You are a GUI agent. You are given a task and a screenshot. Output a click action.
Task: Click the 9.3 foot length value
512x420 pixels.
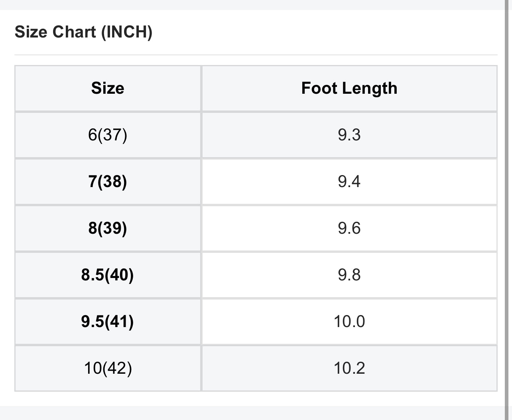click(x=349, y=135)
